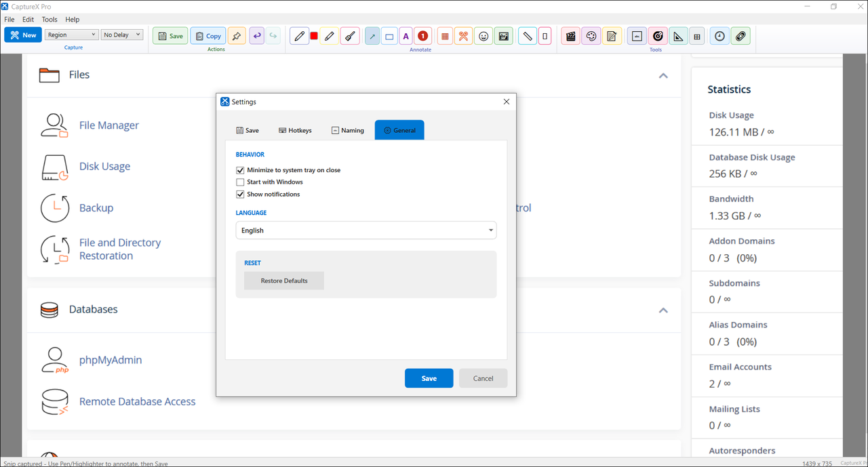Choose the emoji sticker tool
The image size is (868, 467).
(x=484, y=36)
